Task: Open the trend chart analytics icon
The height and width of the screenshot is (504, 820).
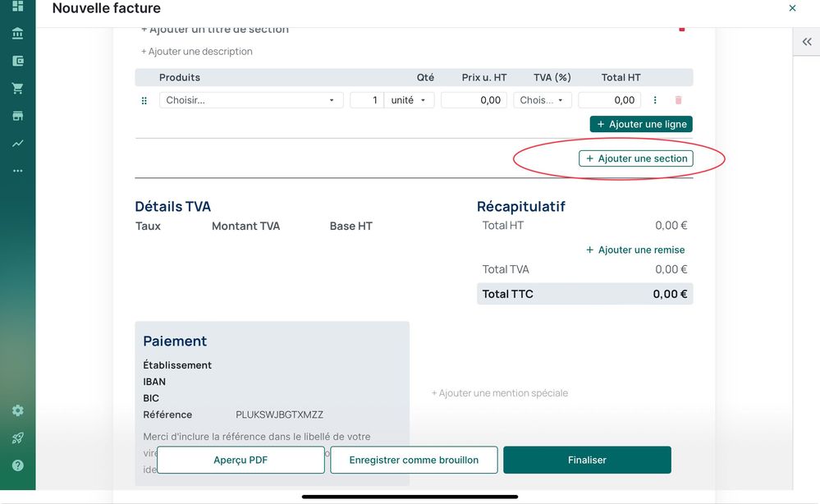Action: point(17,143)
